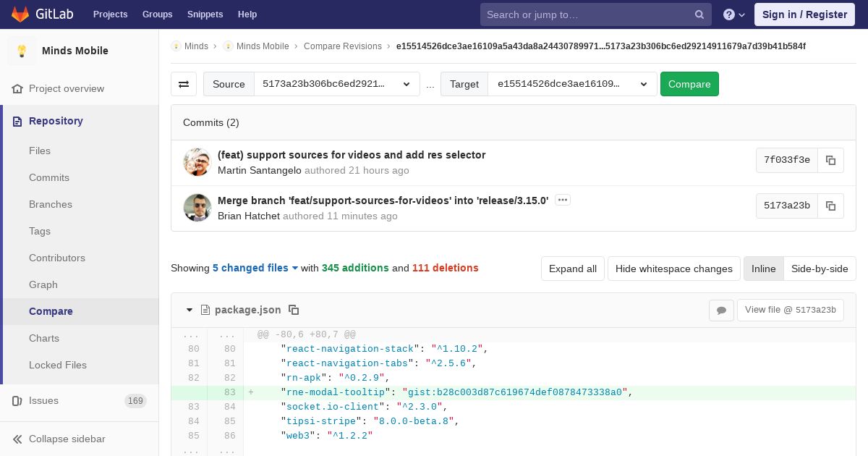Switch to Inline diff view

click(x=763, y=269)
